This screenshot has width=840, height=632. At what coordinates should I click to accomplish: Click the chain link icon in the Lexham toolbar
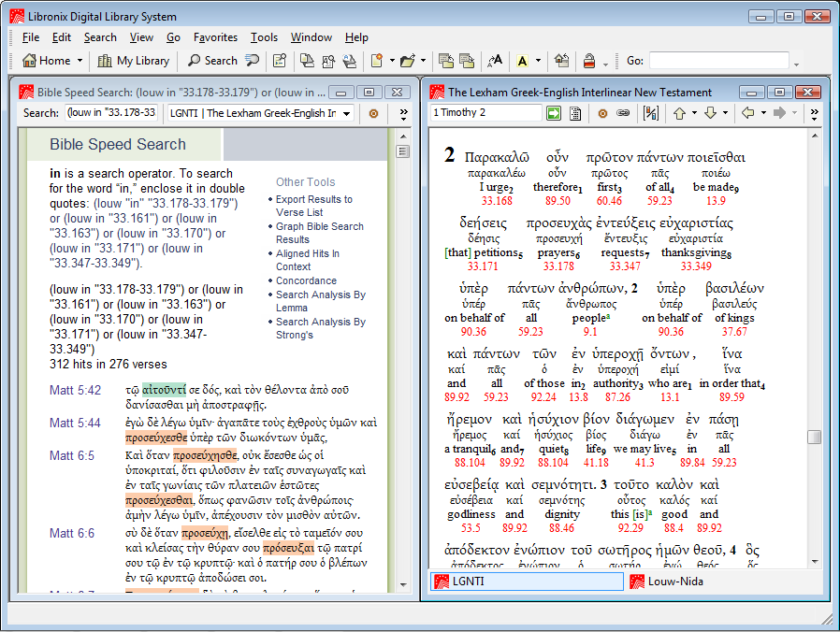(623, 113)
